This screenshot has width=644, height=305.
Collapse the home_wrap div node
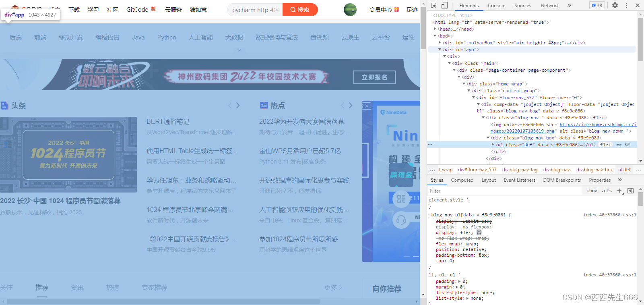464,84
